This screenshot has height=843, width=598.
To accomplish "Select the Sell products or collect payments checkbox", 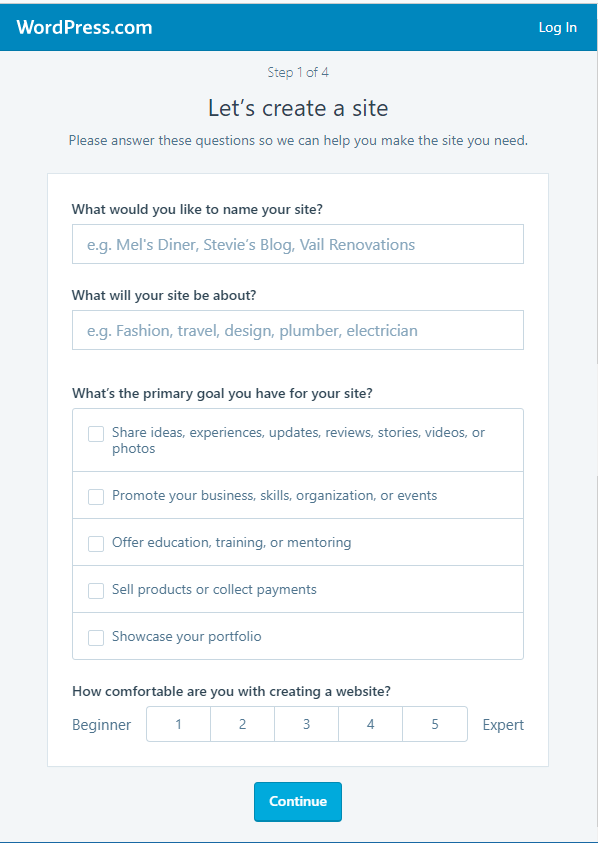I will [x=96, y=591].
